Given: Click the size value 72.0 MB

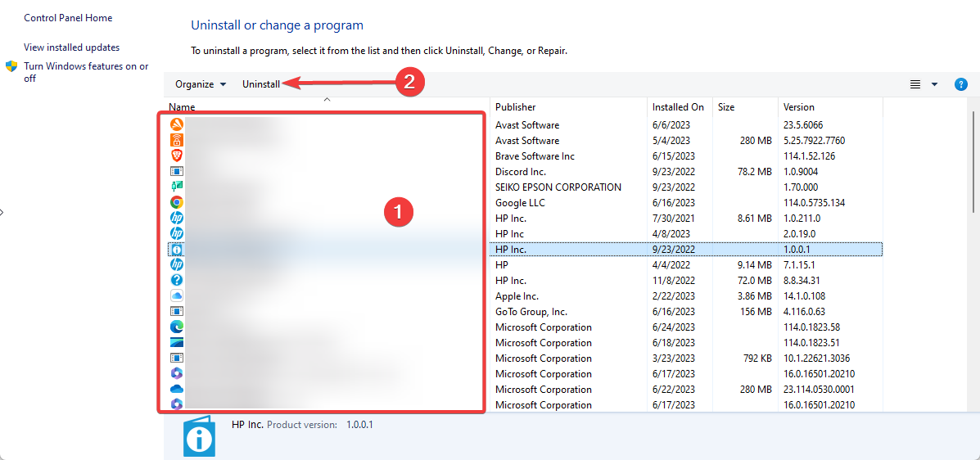Looking at the screenshot, I should point(755,280).
